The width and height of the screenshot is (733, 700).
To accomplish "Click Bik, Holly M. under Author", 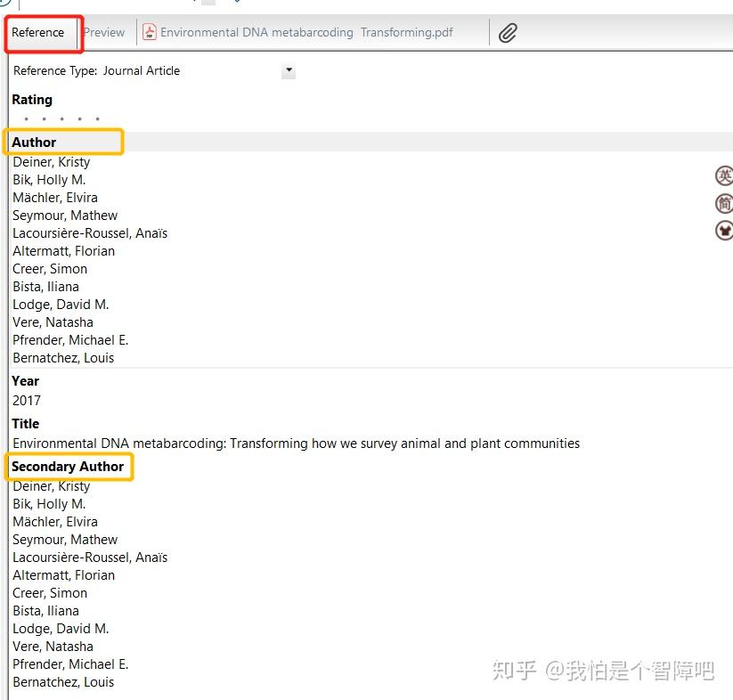I will (49, 179).
